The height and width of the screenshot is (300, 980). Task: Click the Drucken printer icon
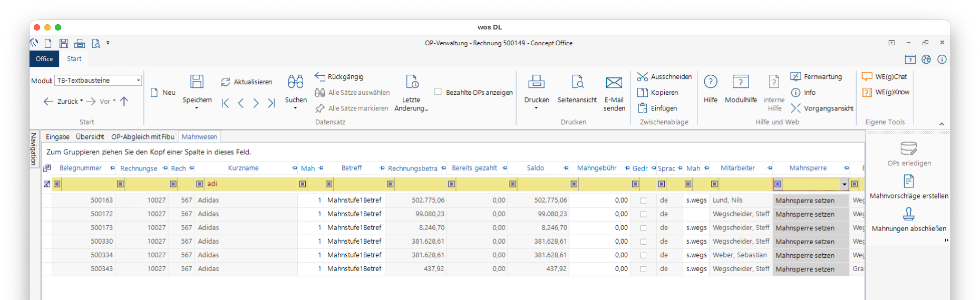coord(536,82)
